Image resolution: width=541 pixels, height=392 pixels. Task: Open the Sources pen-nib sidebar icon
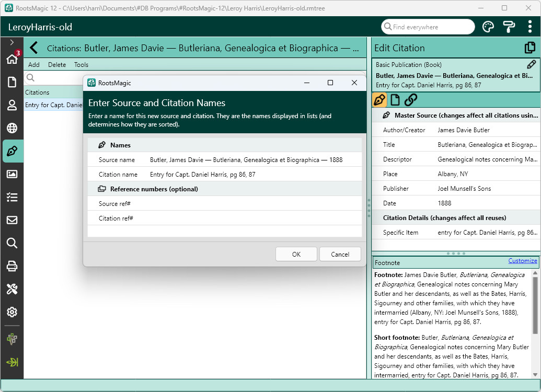[11, 151]
